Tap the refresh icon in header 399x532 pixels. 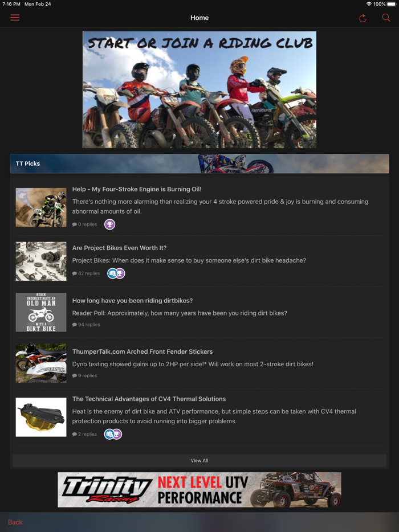[363, 18]
